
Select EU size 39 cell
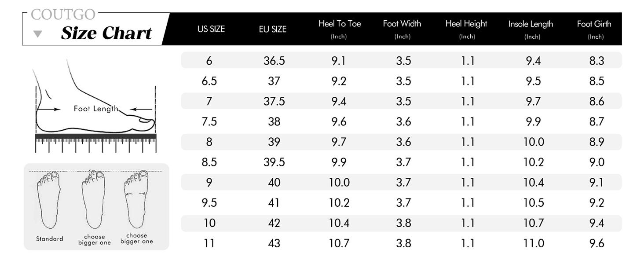(x=274, y=142)
